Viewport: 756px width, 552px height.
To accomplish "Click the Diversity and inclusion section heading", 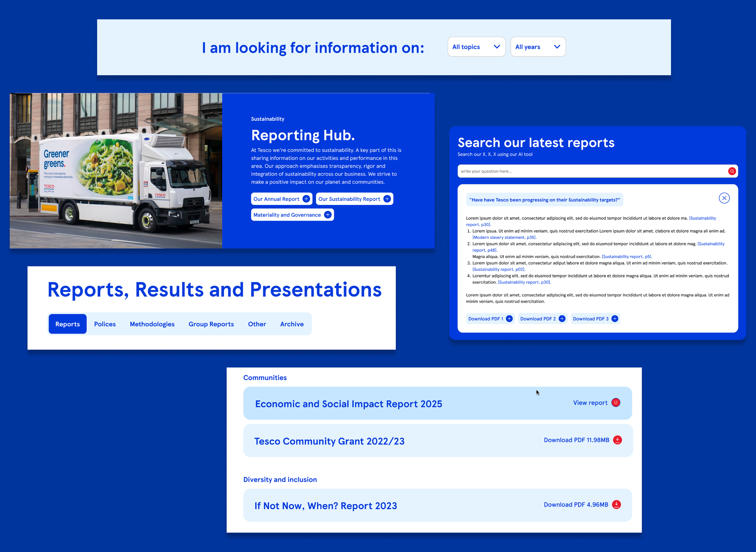I will tap(280, 479).
